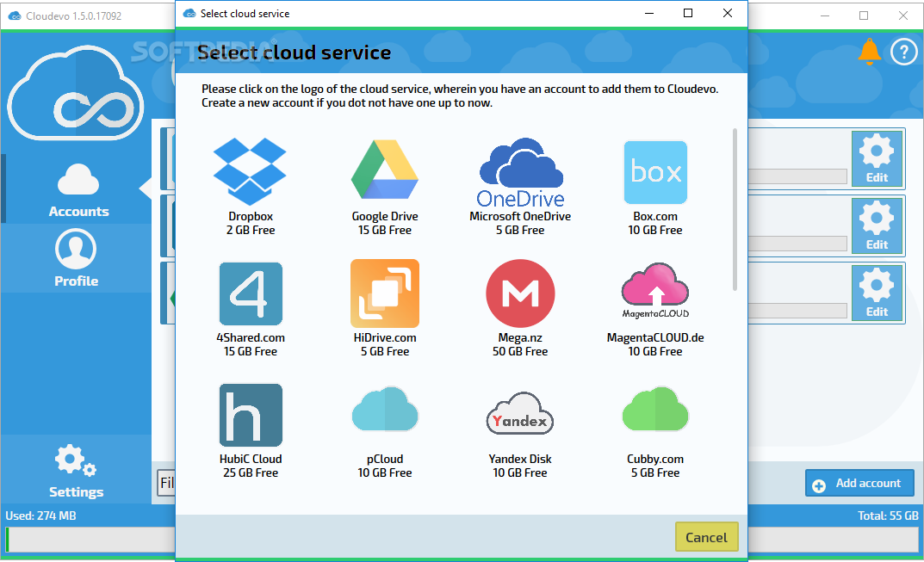This screenshot has width=924, height=562.
Task: Click the 'Total: 55 GB' status text
Action: pos(888,516)
